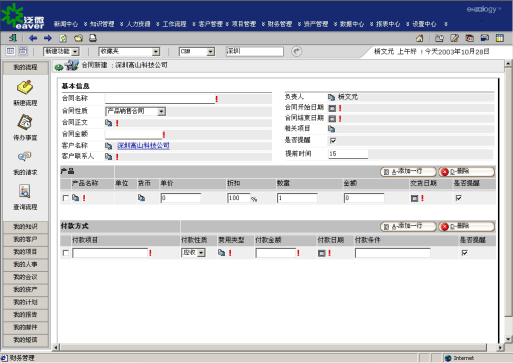Toggle the 是否提醒 checkbox in basic info

click(333, 141)
